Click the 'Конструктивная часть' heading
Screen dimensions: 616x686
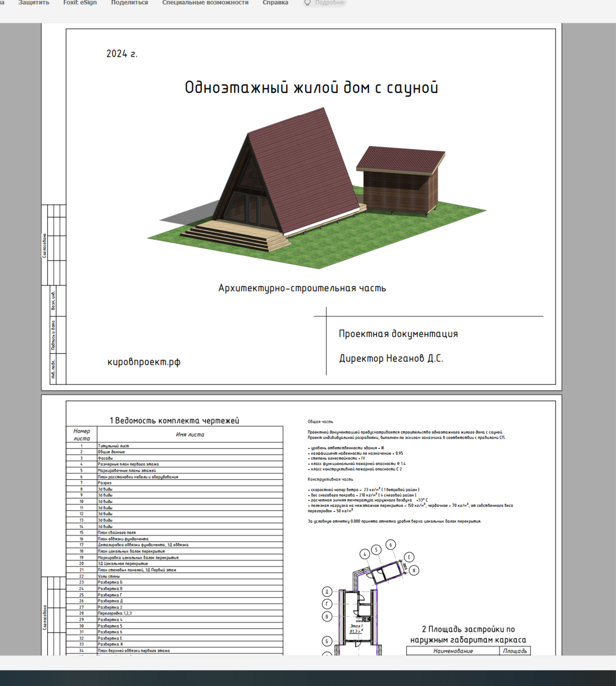pyautogui.click(x=330, y=479)
